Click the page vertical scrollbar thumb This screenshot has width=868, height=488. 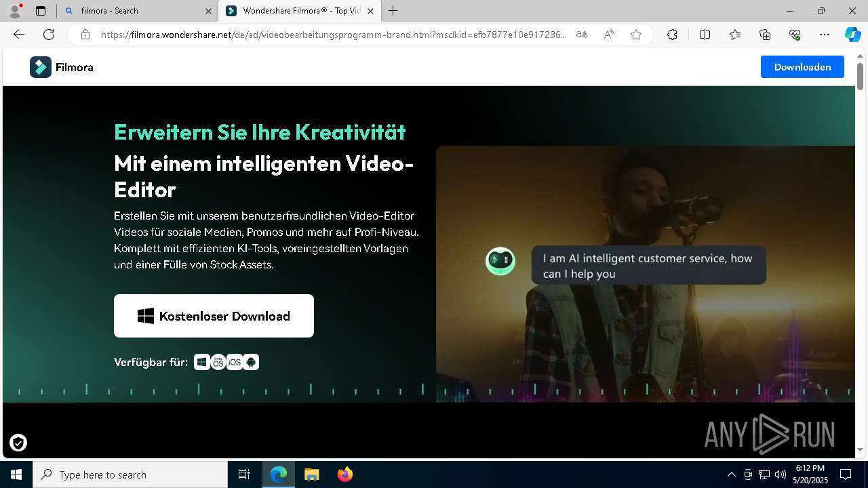click(860, 76)
